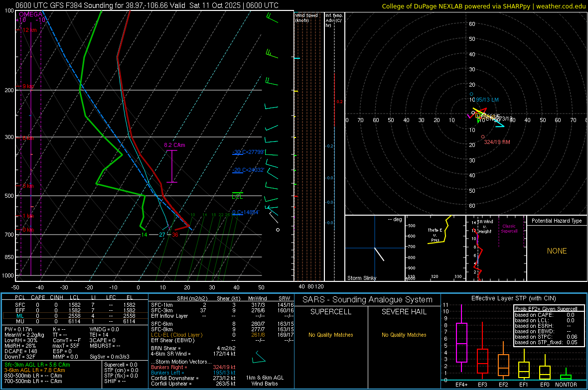Select the red surface temperature value 36
The height and width of the screenshot is (390, 588).
(x=175, y=235)
